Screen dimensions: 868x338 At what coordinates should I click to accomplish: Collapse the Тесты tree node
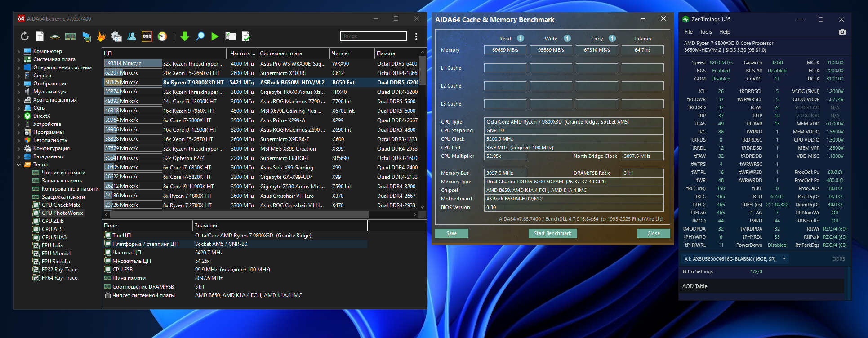point(18,165)
